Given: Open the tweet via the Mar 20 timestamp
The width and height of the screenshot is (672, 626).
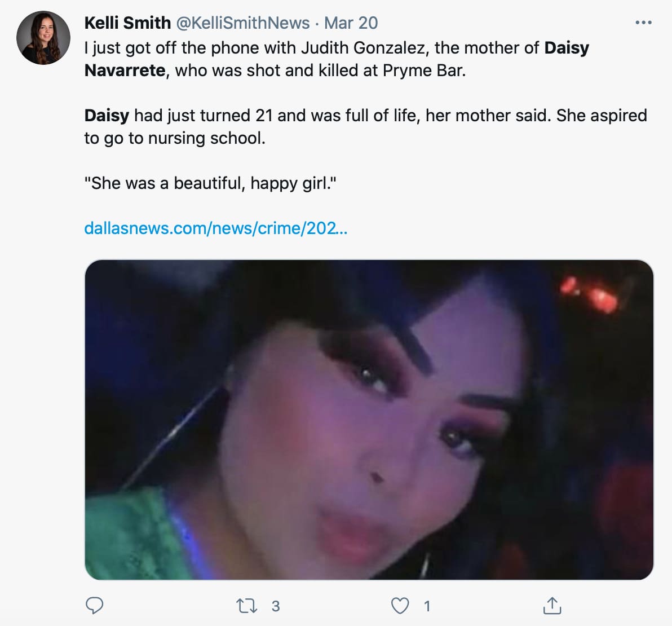Looking at the screenshot, I should (351, 23).
